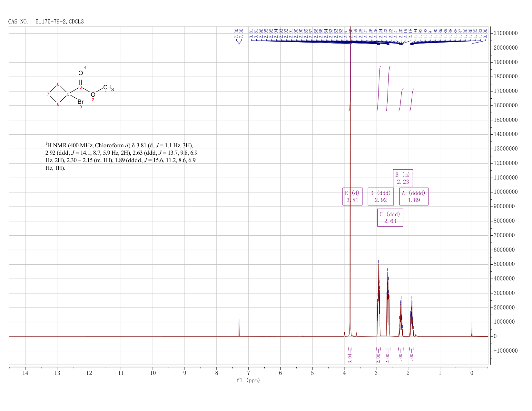Click the CH3 group in the molecule

(108, 88)
